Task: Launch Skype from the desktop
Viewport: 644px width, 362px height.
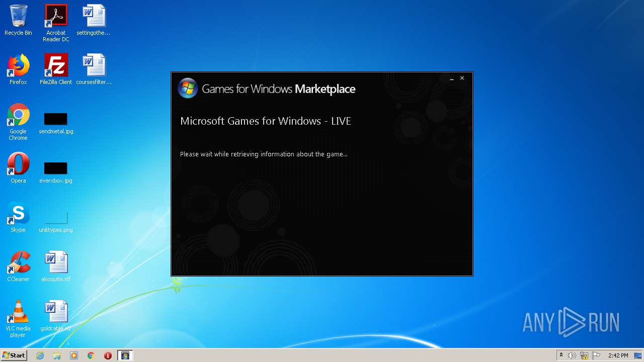Action: (18, 217)
